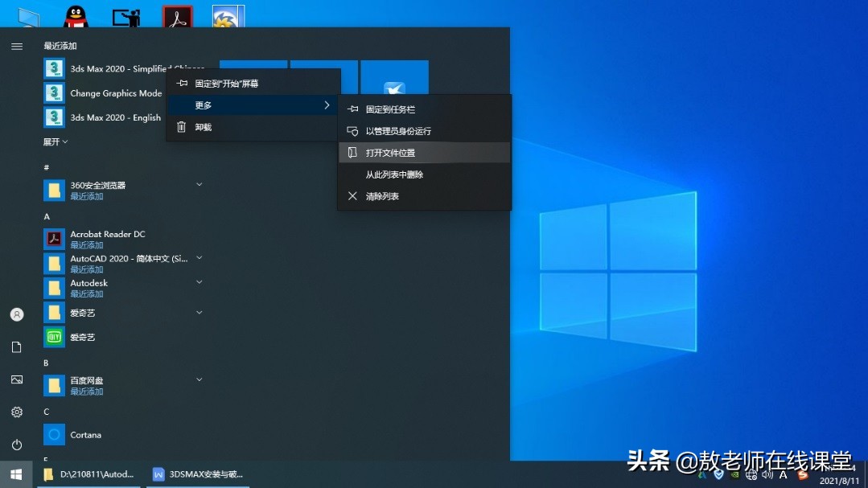
Task: Open the user account icon in sidebar
Action: tap(16, 314)
